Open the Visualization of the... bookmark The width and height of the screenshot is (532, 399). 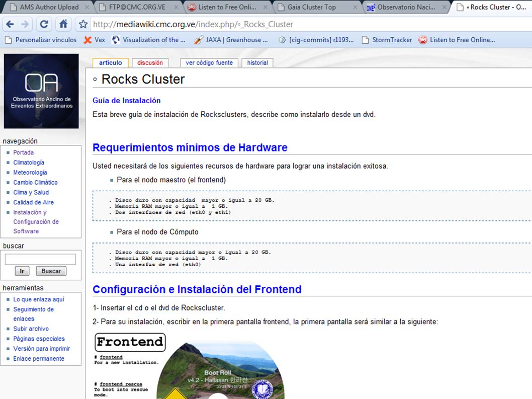click(149, 40)
